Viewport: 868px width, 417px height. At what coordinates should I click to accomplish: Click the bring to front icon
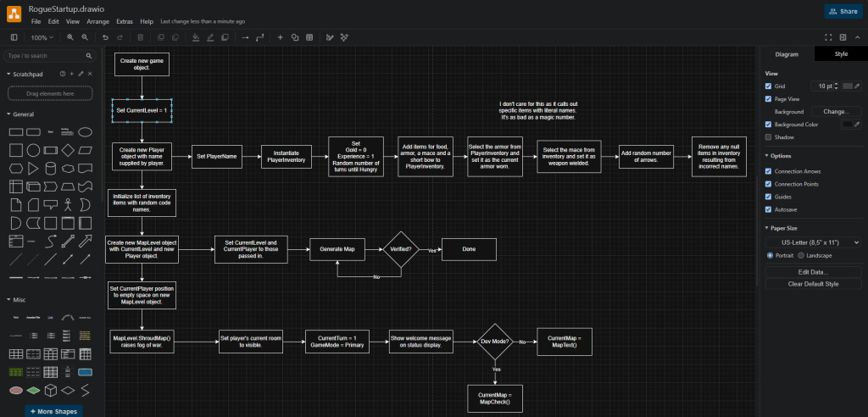[160, 37]
